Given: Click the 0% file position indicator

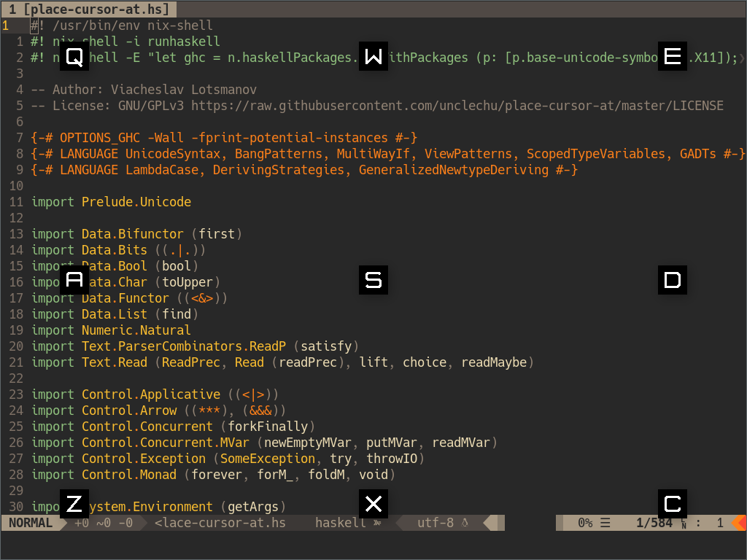Looking at the screenshot, I should 585,523.
